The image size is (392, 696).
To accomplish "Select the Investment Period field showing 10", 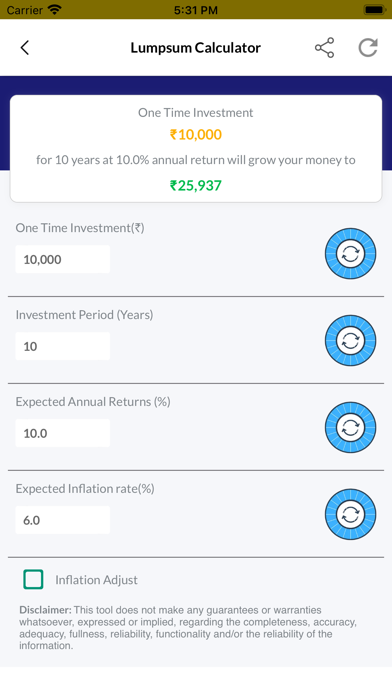I will pos(63,346).
